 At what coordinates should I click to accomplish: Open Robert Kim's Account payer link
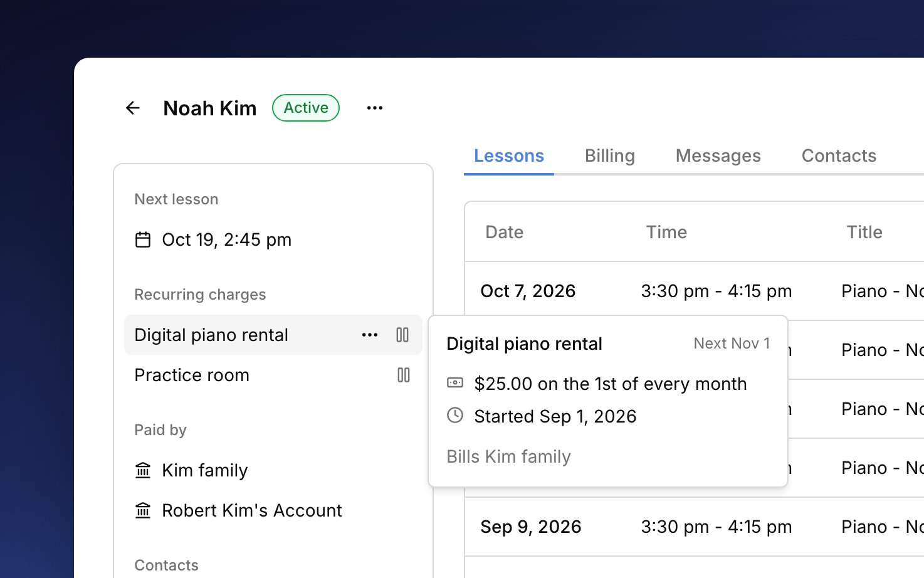[x=252, y=510]
